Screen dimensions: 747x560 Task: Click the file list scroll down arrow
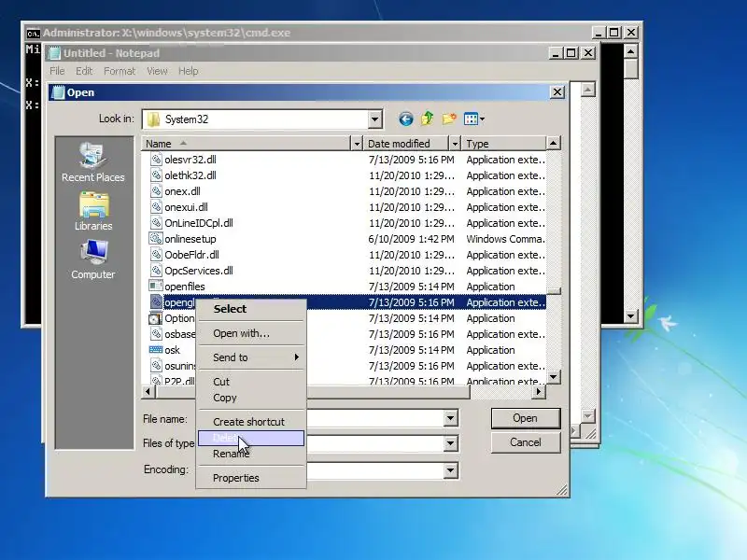553,377
